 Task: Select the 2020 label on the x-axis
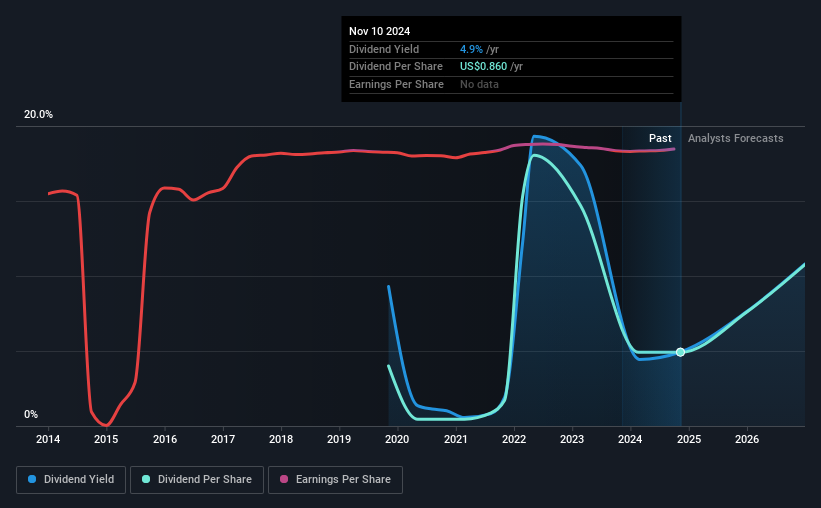[397, 439]
